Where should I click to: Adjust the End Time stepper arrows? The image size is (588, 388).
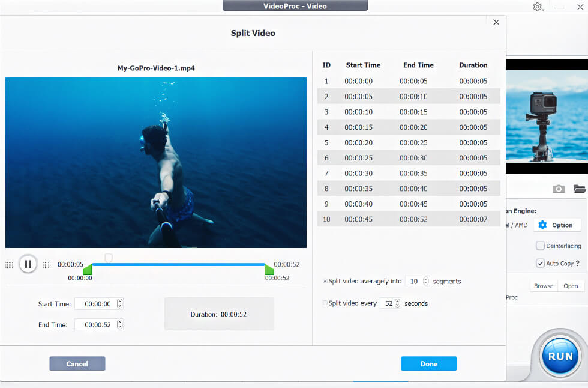[x=119, y=324]
